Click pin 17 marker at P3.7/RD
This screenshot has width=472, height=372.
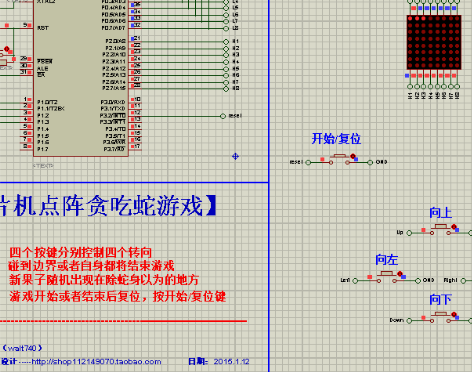[x=133, y=146]
